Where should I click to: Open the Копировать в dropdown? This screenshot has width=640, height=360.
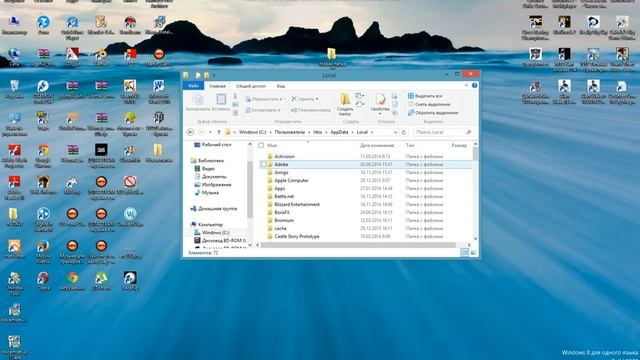point(264,110)
